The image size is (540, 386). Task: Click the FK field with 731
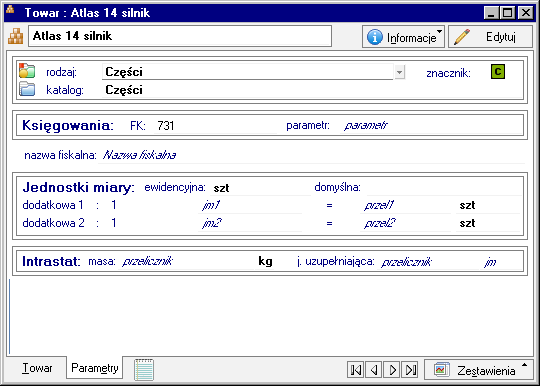215,126
